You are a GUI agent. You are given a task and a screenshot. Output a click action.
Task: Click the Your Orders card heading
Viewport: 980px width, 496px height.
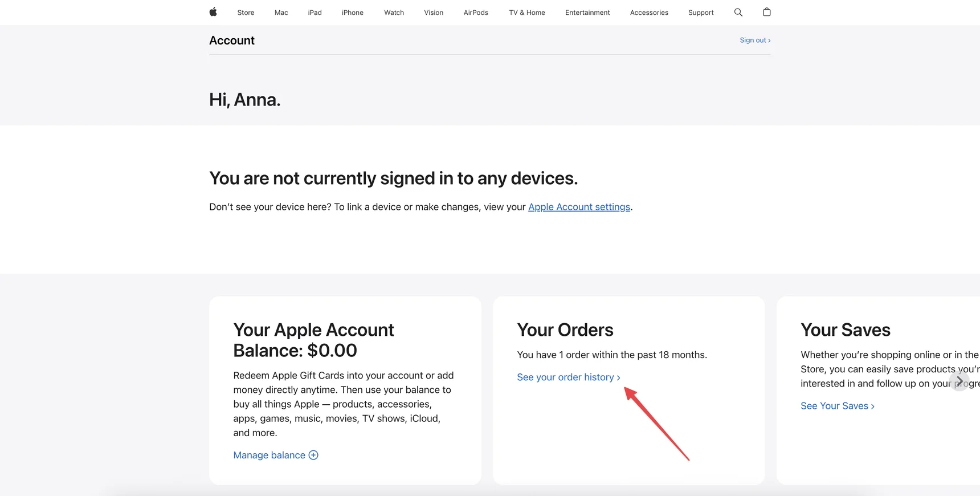click(x=565, y=330)
